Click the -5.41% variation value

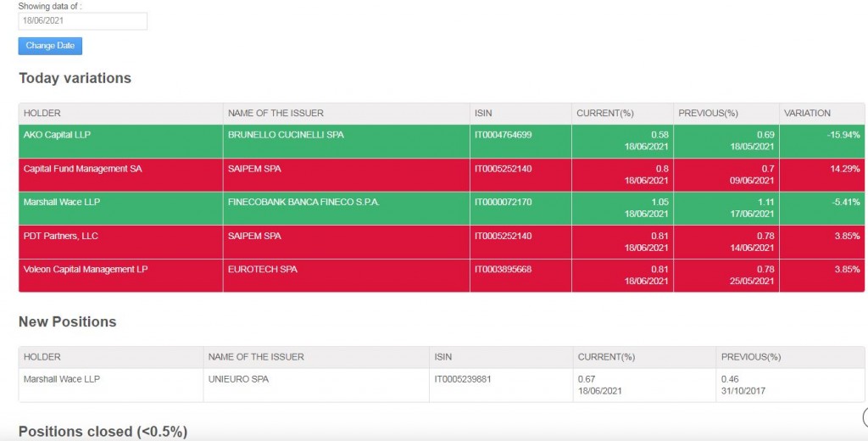coord(845,202)
